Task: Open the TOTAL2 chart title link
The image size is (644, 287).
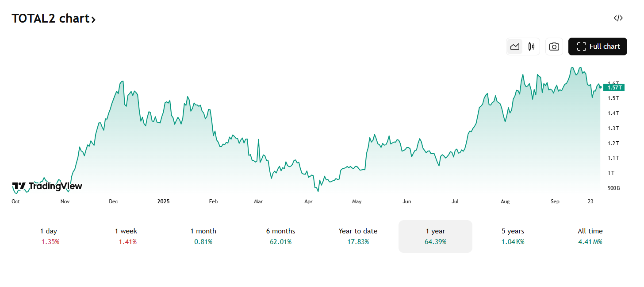Action: pyautogui.click(x=50, y=19)
